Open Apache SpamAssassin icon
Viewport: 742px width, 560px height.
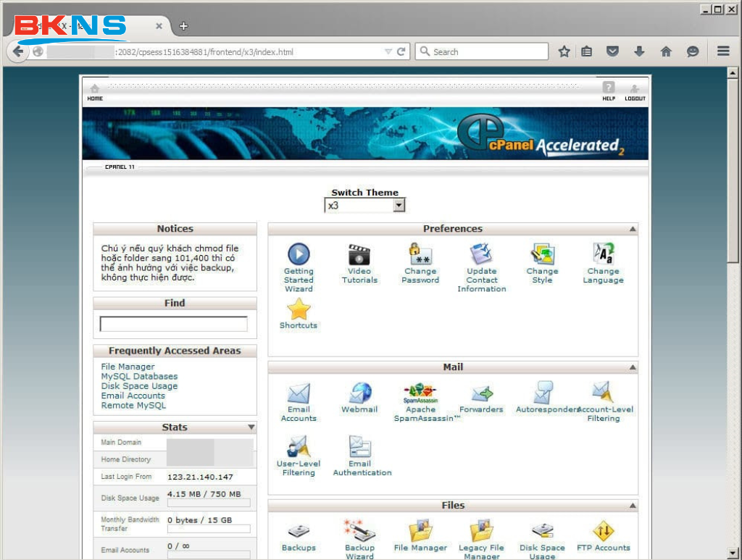pyautogui.click(x=420, y=393)
